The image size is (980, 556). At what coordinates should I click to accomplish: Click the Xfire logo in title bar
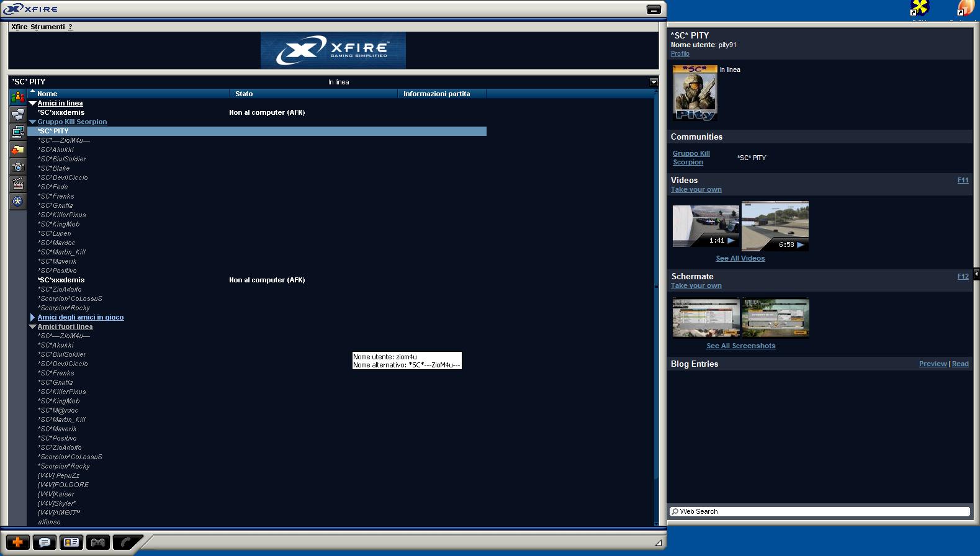(x=31, y=9)
